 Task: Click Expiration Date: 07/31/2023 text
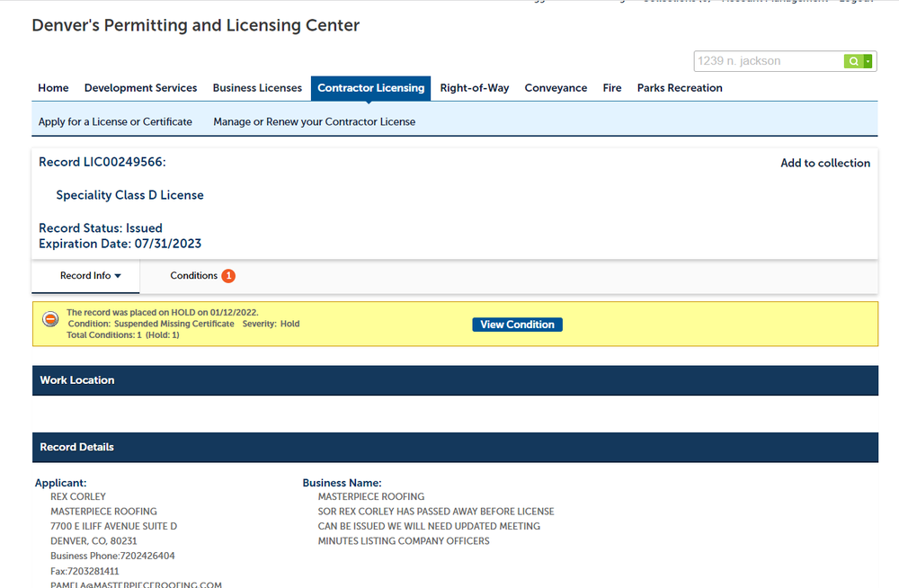(120, 244)
